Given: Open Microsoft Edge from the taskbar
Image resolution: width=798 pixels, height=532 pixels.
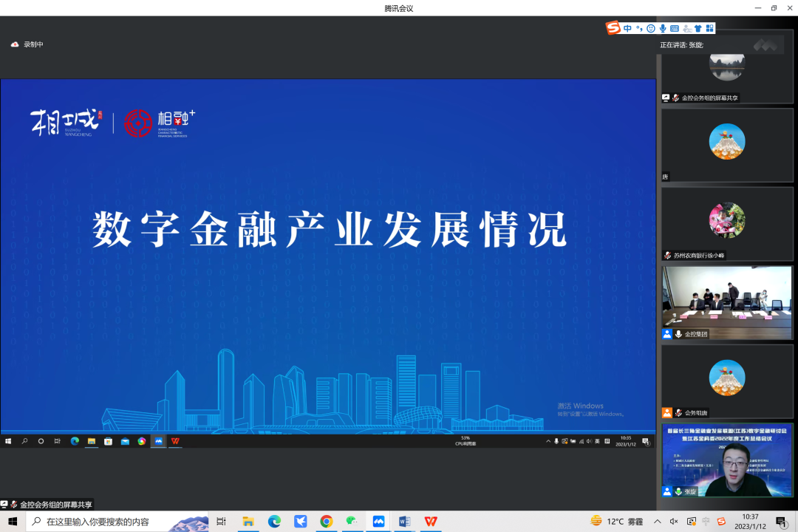Looking at the screenshot, I should [x=274, y=522].
